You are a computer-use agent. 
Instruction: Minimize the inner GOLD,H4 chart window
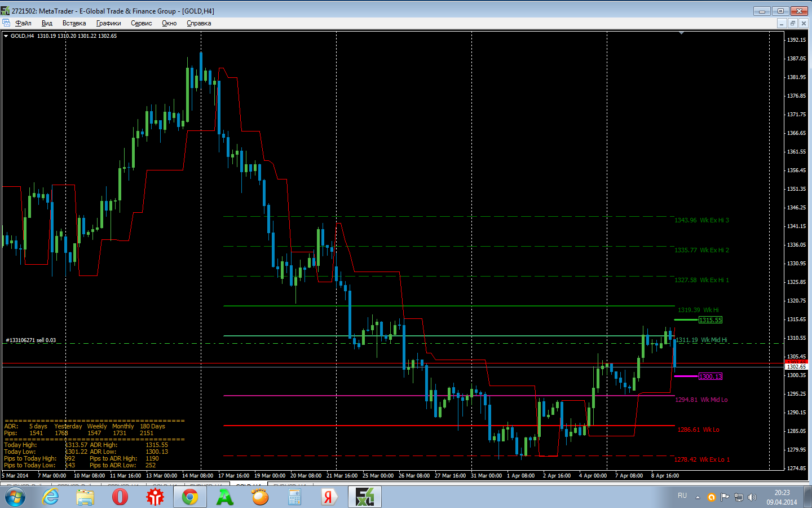click(782, 23)
